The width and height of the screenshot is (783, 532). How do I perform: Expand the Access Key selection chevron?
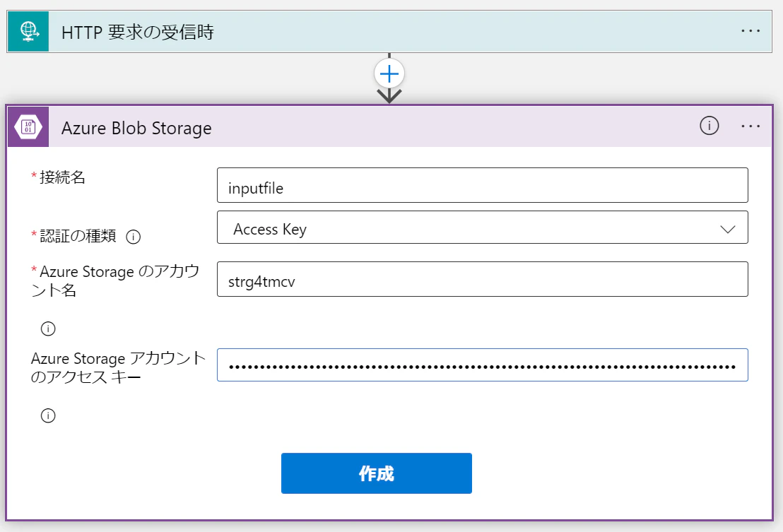728,227
